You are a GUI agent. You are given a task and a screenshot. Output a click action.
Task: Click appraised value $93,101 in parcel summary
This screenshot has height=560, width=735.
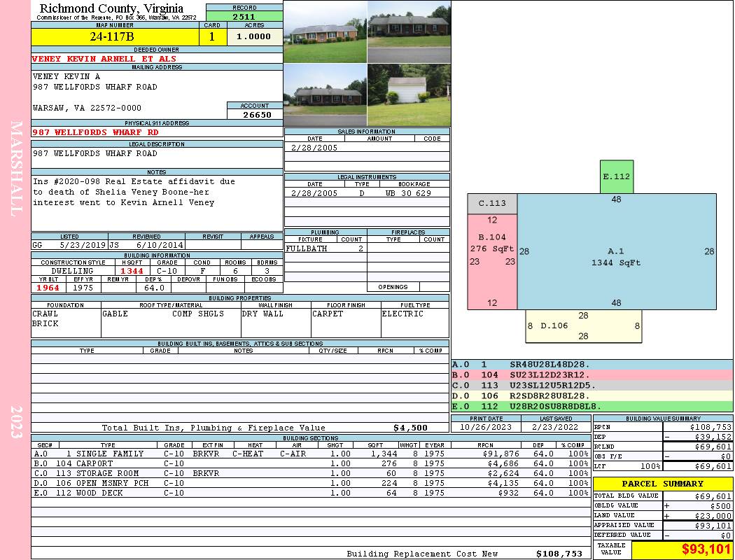(713, 525)
